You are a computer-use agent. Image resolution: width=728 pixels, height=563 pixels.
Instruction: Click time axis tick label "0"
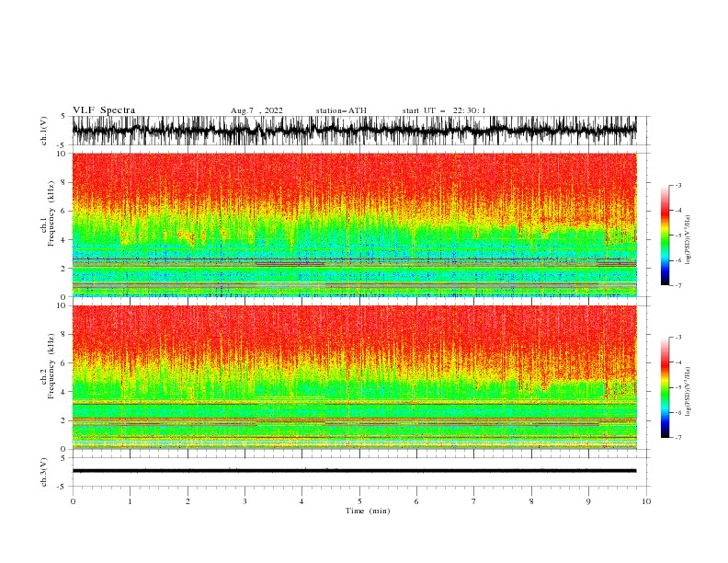(73, 501)
